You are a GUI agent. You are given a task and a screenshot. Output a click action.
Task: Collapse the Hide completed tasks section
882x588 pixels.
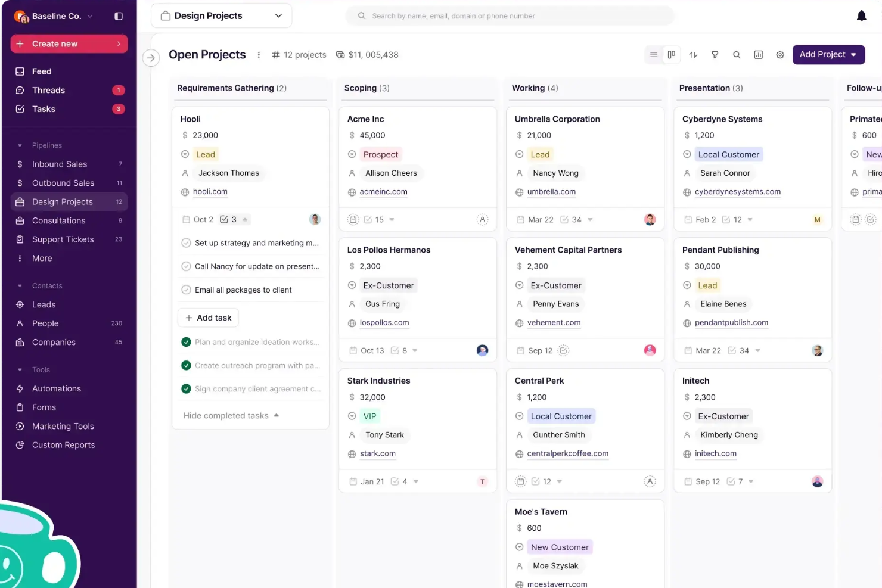[231, 415]
